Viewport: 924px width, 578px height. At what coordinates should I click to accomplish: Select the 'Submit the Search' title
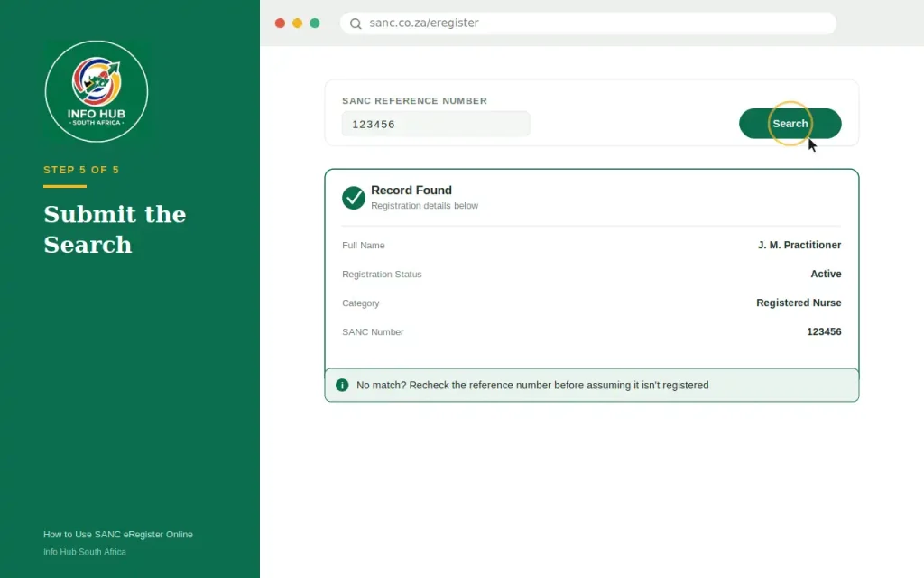[x=115, y=229]
